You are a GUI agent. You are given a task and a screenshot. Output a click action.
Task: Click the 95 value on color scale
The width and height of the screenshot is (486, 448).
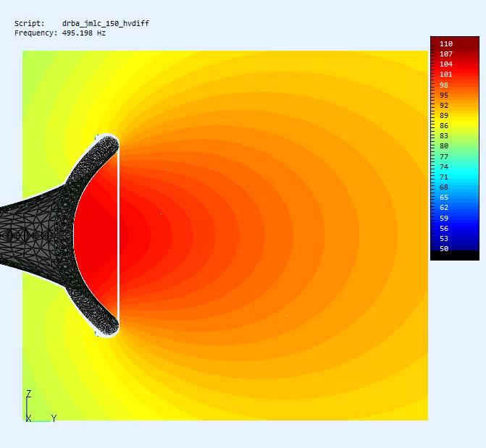click(x=444, y=95)
